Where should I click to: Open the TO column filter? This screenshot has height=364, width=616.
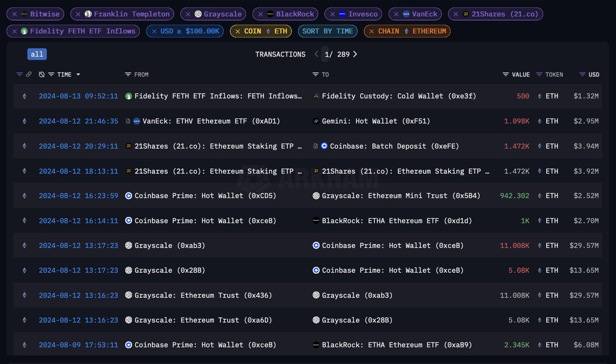pos(315,75)
